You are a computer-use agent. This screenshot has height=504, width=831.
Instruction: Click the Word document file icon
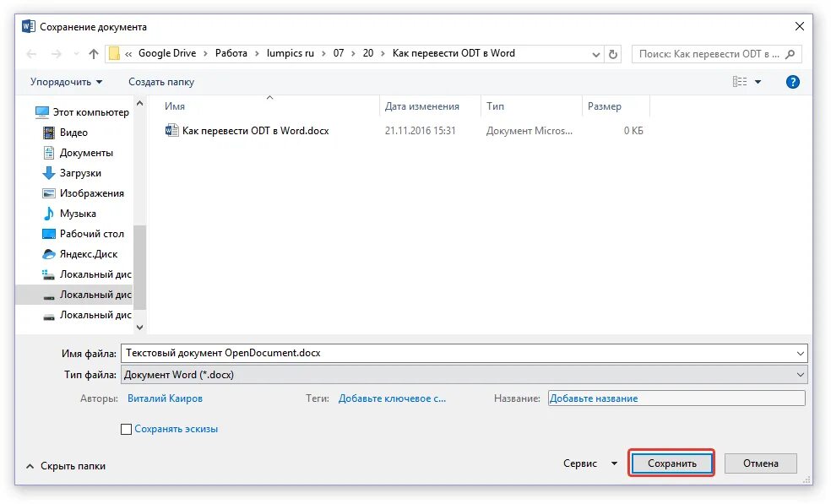[x=171, y=130]
